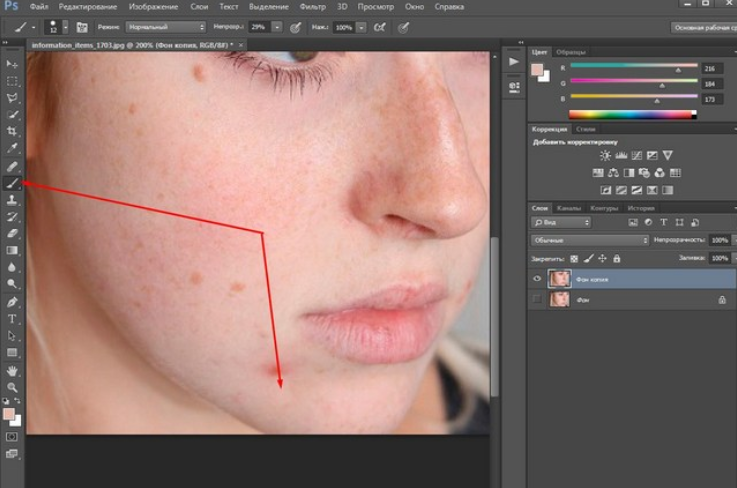Open the layer blend mode dropdown Обычные
Screen dimensions: 737x488
(x=590, y=240)
